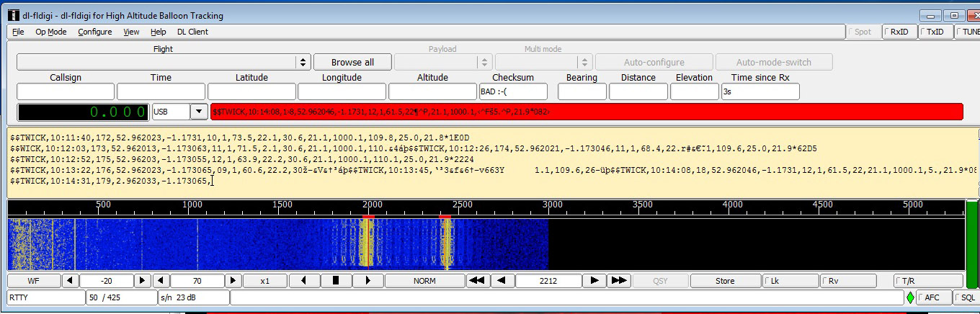Click the green diamond squelch indicator
Screen dimensions: 980x314
(x=910, y=297)
